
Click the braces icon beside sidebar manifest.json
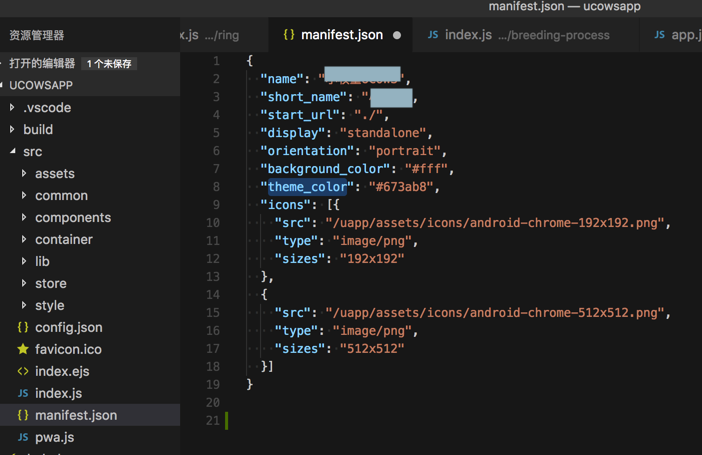pos(23,415)
